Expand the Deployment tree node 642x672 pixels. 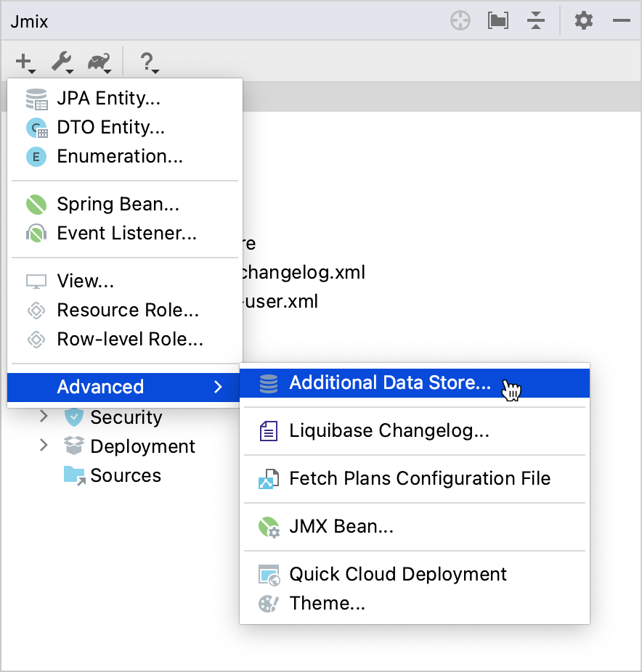click(44, 446)
